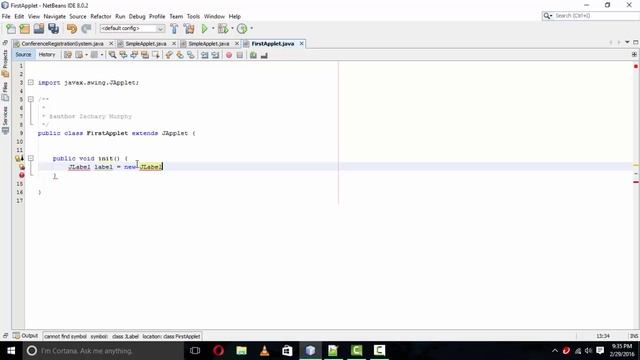Viewport: 640px width, 360px height.
Task: Click the red error mark in the right error stripe
Action: [636, 182]
